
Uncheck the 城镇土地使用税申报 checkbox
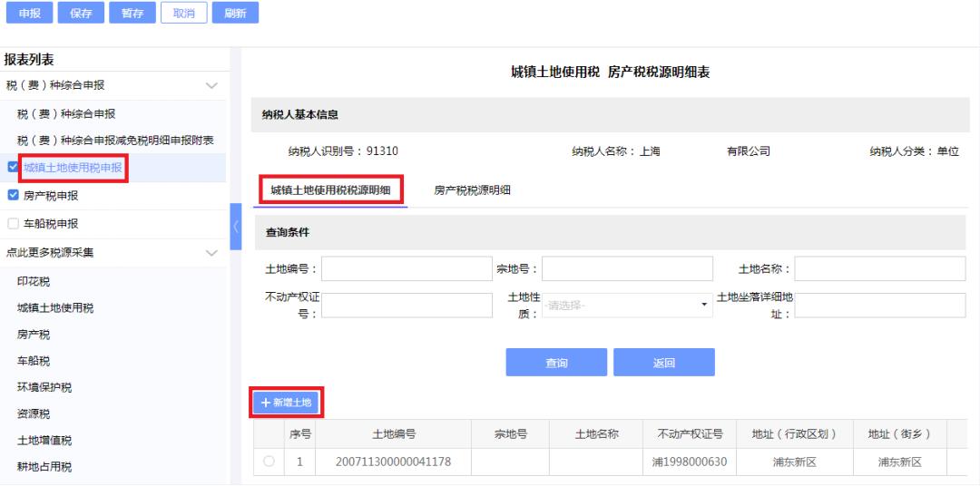coord(13,167)
